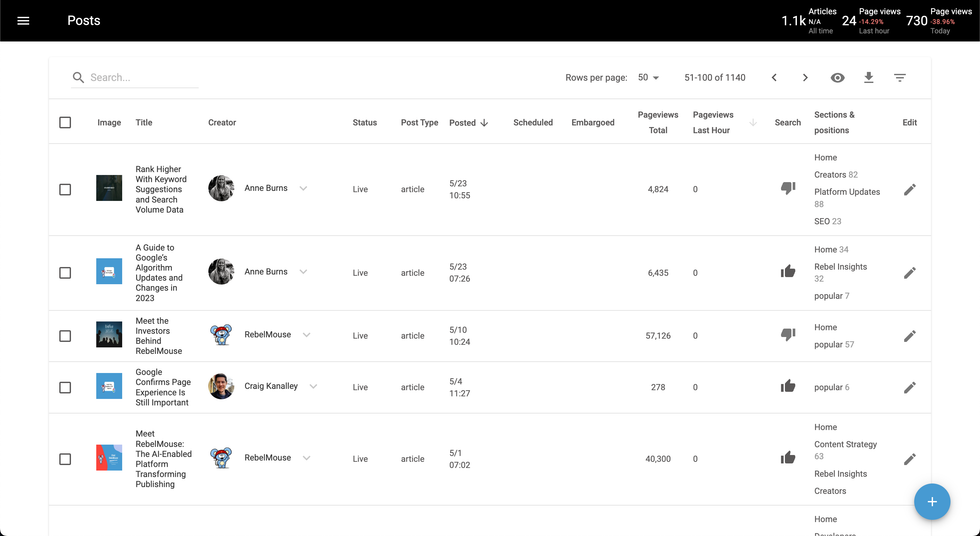This screenshot has width=980, height=536.
Task: Sort by the Posted column header
Action: [463, 123]
